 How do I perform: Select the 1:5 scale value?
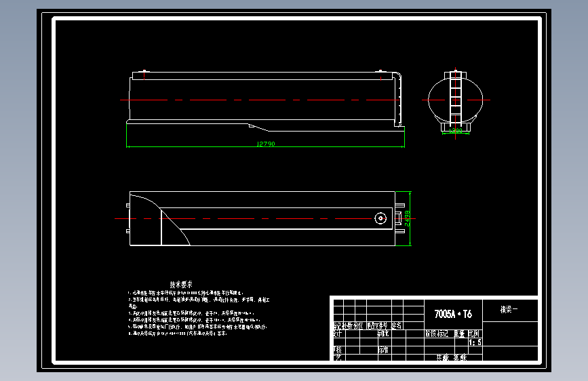475,342
